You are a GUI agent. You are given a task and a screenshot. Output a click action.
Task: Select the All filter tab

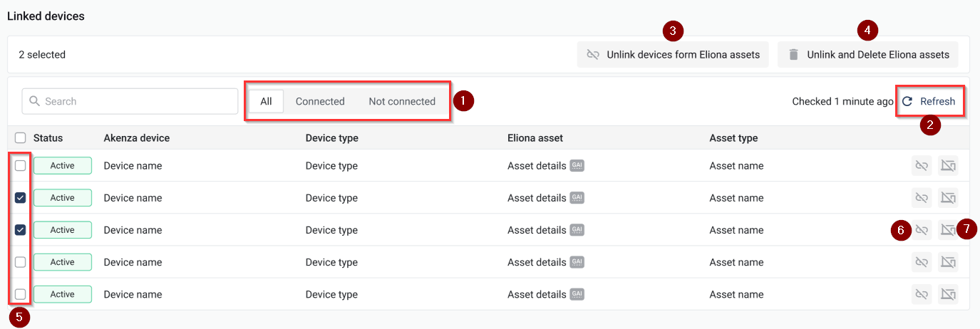click(x=266, y=101)
